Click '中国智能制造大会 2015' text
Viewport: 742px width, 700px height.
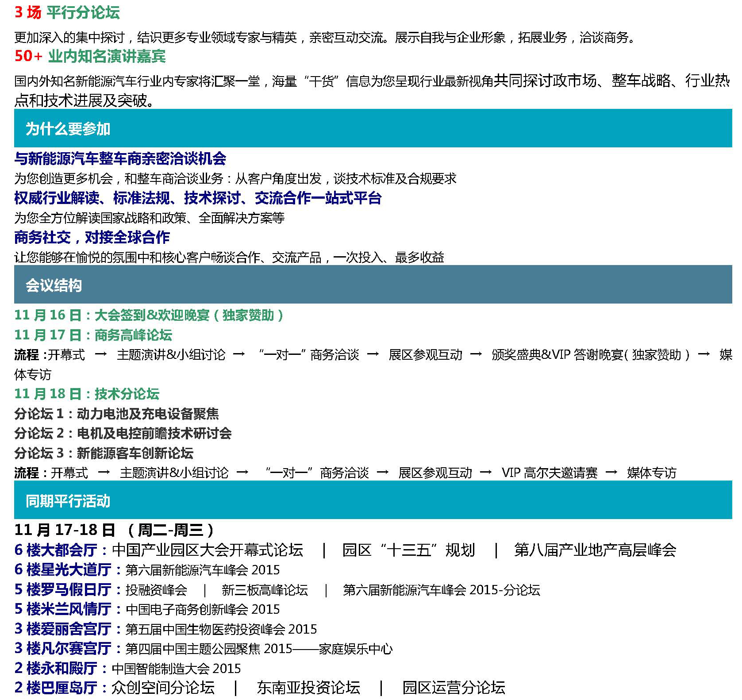point(176,668)
